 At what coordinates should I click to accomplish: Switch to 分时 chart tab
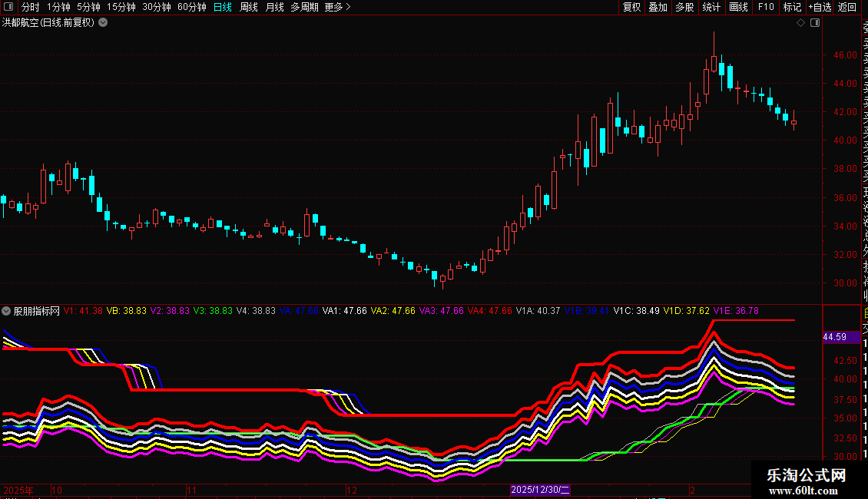coord(31,7)
